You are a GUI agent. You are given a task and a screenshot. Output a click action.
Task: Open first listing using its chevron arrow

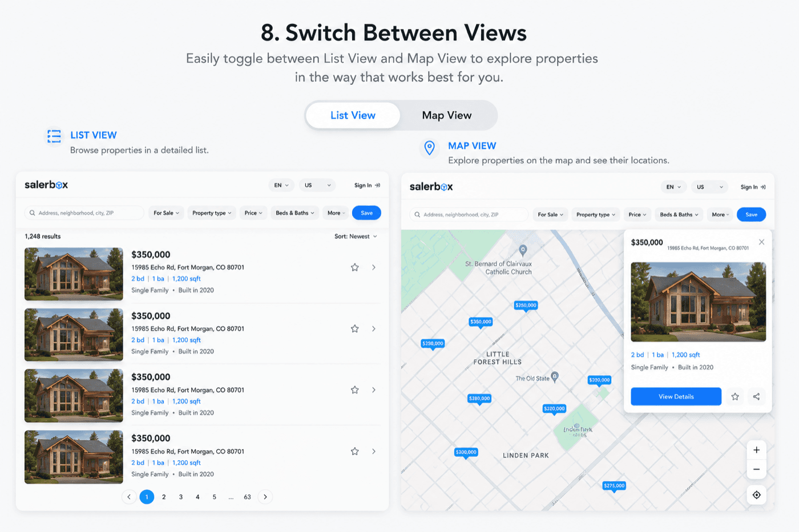(x=374, y=267)
